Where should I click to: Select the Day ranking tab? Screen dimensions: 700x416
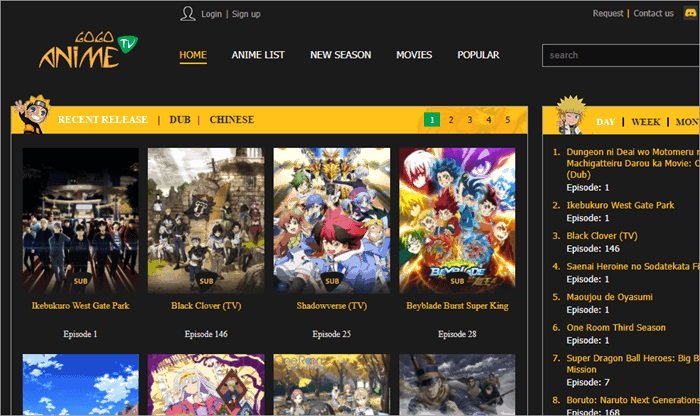(605, 122)
